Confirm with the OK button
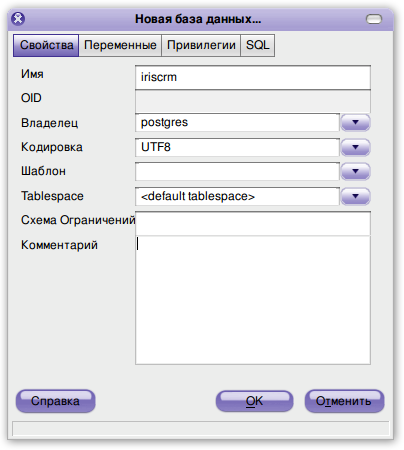The image size is (404, 450). [254, 401]
